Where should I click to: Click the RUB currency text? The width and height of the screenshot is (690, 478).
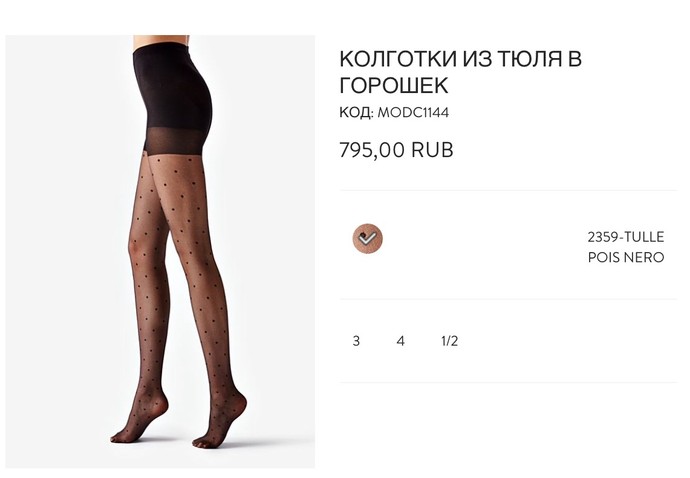tap(432, 150)
